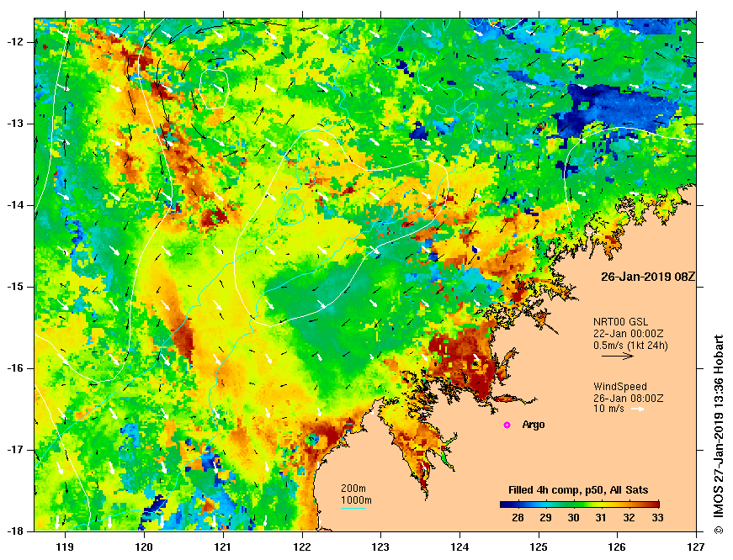Click the IMOS 27-Jan-2019 13:36 Hobart credit text
The height and width of the screenshot is (560, 733).
coord(719,435)
